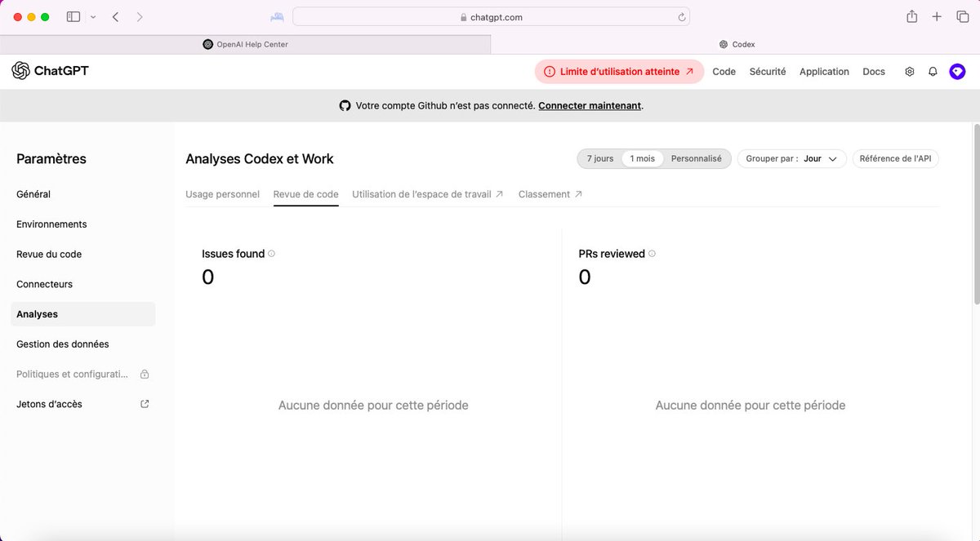Select the 7 jours time range

tap(600, 158)
